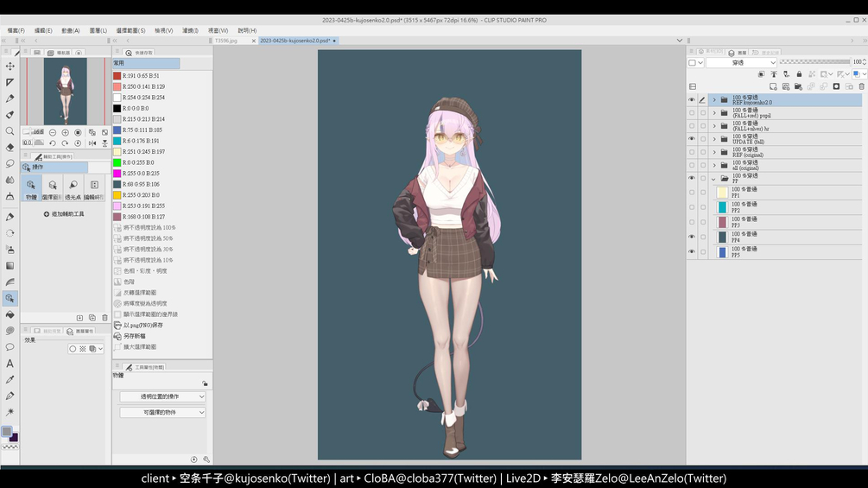
Task: Hide the REF kujosenko2.0 folder
Action: click(692, 100)
